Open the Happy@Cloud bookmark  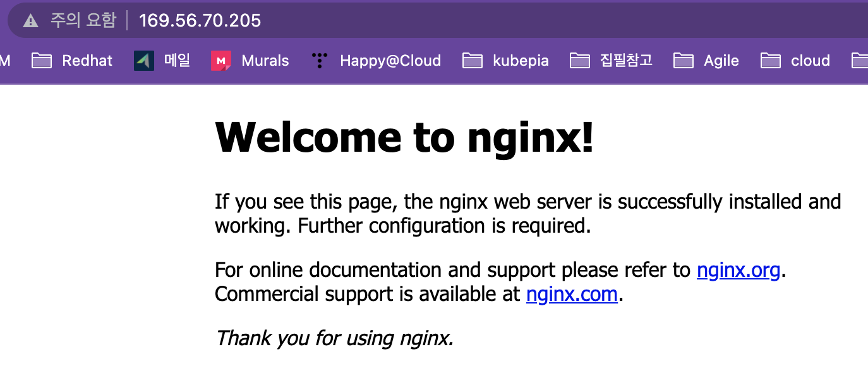[x=376, y=61]
